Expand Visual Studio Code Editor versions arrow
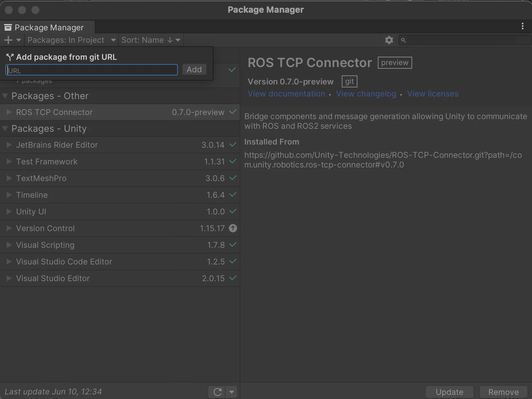The width and height of the screenshot is (532, 399). [9, 262]
